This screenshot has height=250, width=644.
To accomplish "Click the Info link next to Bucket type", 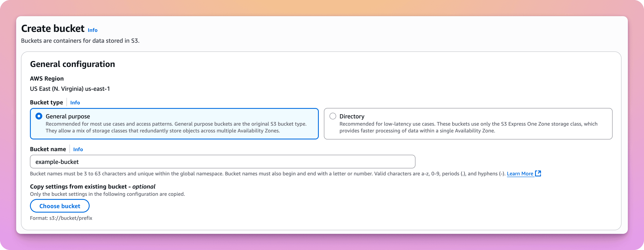I will [75, 103].
